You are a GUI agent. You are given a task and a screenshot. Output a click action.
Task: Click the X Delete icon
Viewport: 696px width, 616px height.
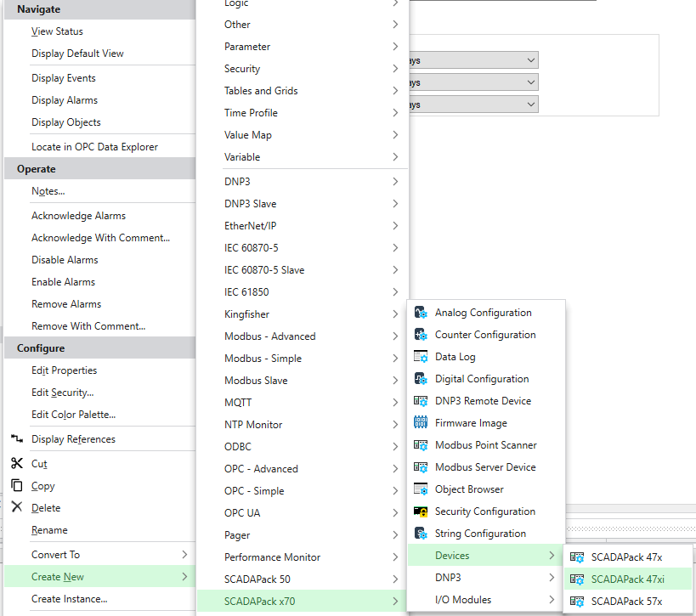pos(17,507)
